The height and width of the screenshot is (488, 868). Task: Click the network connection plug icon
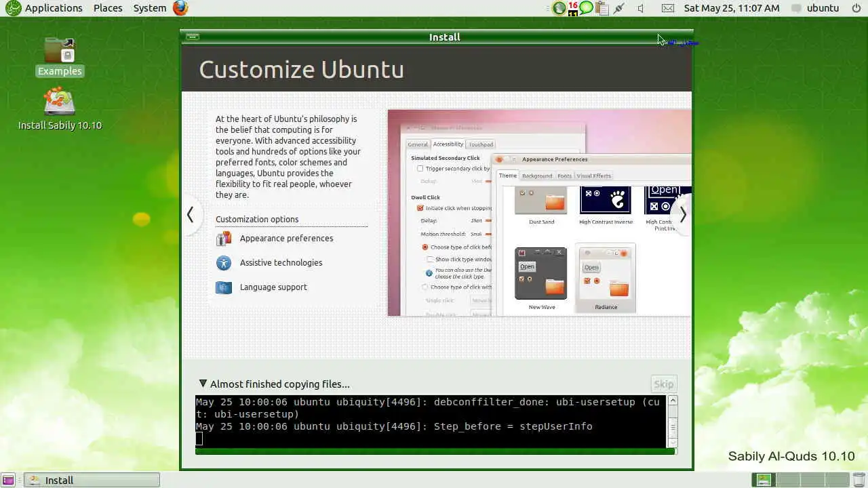(x=618, y=8)
